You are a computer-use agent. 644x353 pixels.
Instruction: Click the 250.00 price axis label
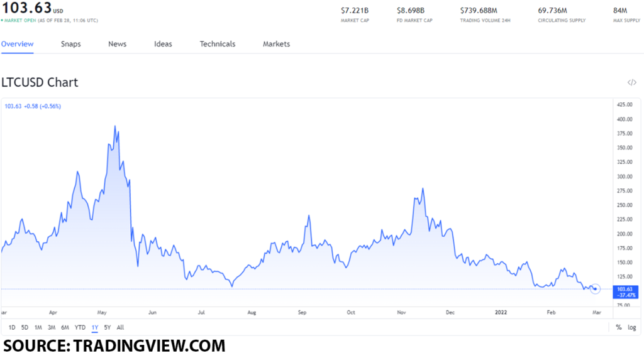[x=625, y=205]
